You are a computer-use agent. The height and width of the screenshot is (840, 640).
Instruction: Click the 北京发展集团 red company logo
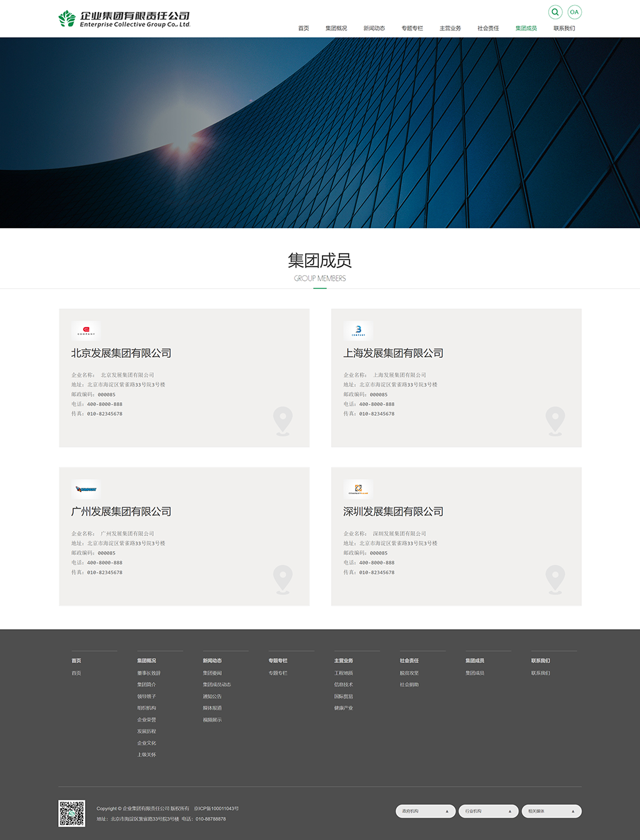pyautogui.click(x=86, y=330)
